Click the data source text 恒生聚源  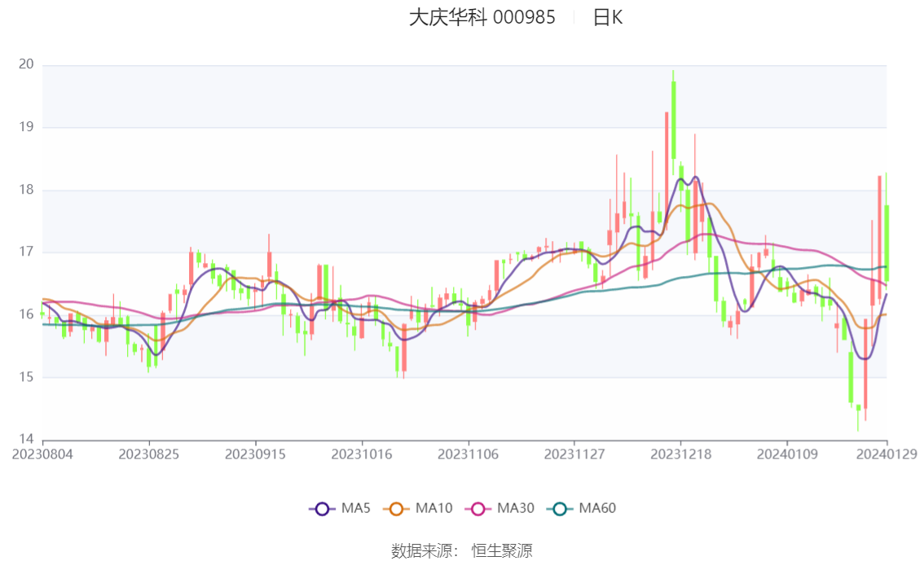(x=502, y=551)
